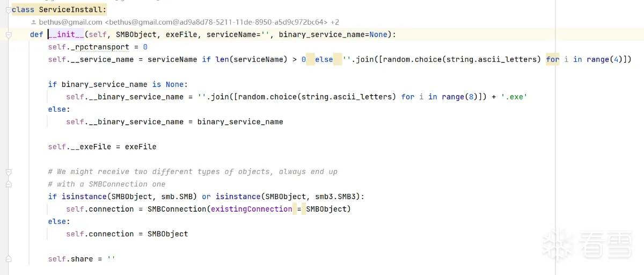Place cursor on __init__ method name
Image resolution: width=644 pixels, height=275 pixels.
pos(67,34)
